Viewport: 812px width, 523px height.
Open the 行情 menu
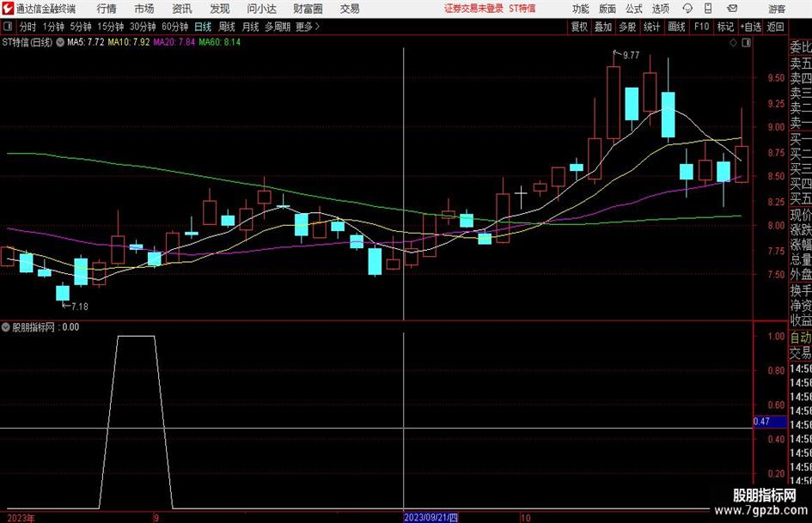107,9
